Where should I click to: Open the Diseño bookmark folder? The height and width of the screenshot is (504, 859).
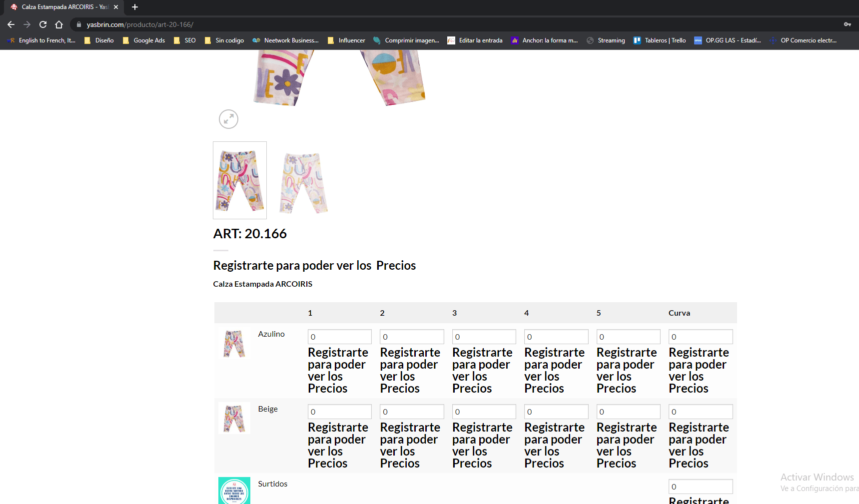99,40
